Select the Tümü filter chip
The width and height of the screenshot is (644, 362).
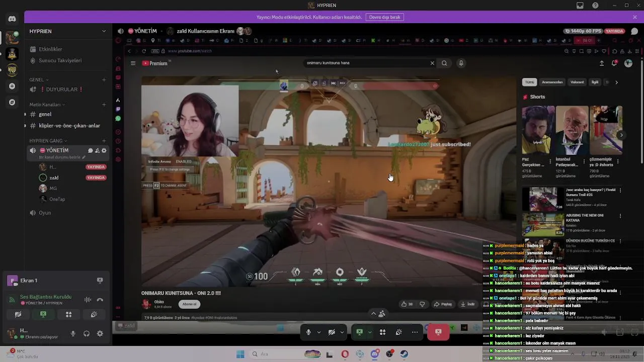click(530, 82)
